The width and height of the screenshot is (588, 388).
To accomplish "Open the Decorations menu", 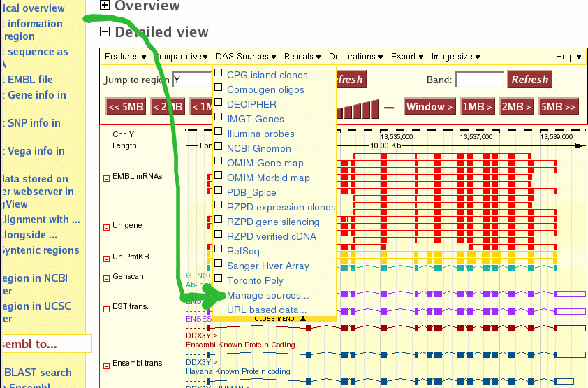I will pos(356,57).
